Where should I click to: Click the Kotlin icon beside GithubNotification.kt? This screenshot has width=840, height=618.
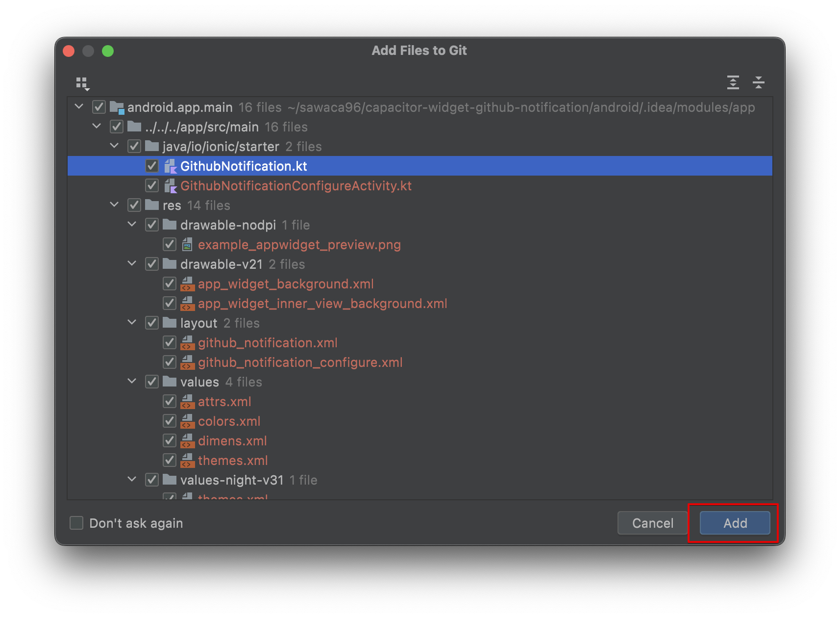tap(171, 166)
